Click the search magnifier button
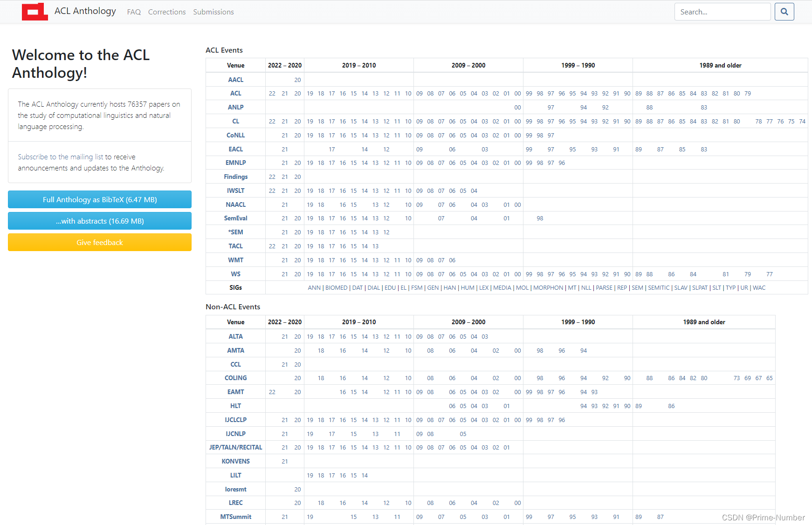This screenshot has height=525, width=812. (784, 12)
